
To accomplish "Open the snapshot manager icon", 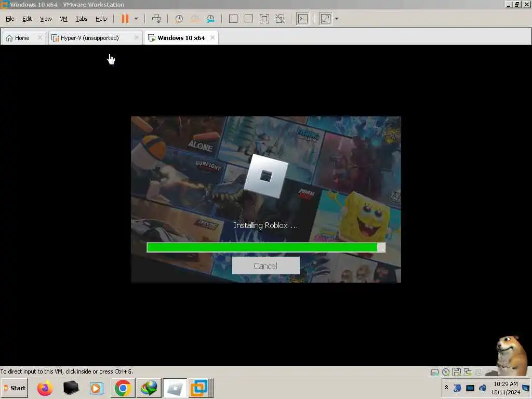I will tap(210, 19).
